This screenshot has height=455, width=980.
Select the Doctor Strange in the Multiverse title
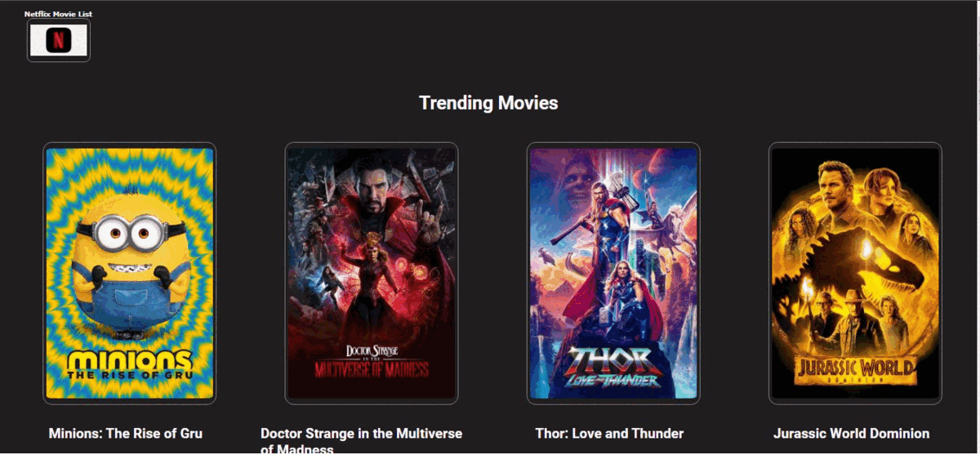(x=362, y=440)
